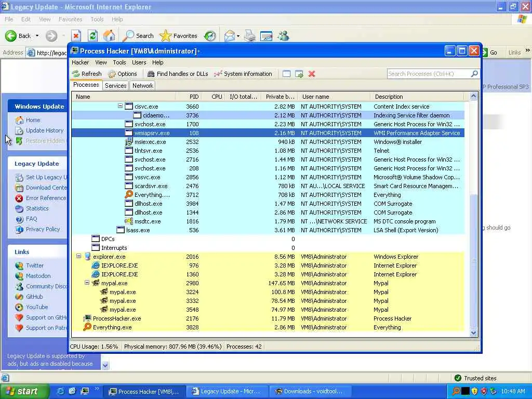Select the vssvc.exe process row
The width and height of the screenshot is (532, 399).
point(268,177)
